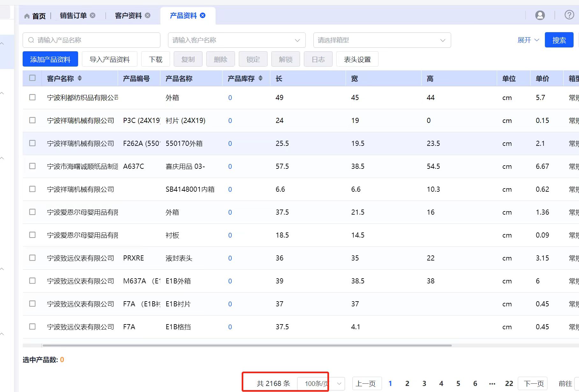Check the row for 衬片 (24X19)
This screenshot has height=392, width=579.
tap(33, 120)
